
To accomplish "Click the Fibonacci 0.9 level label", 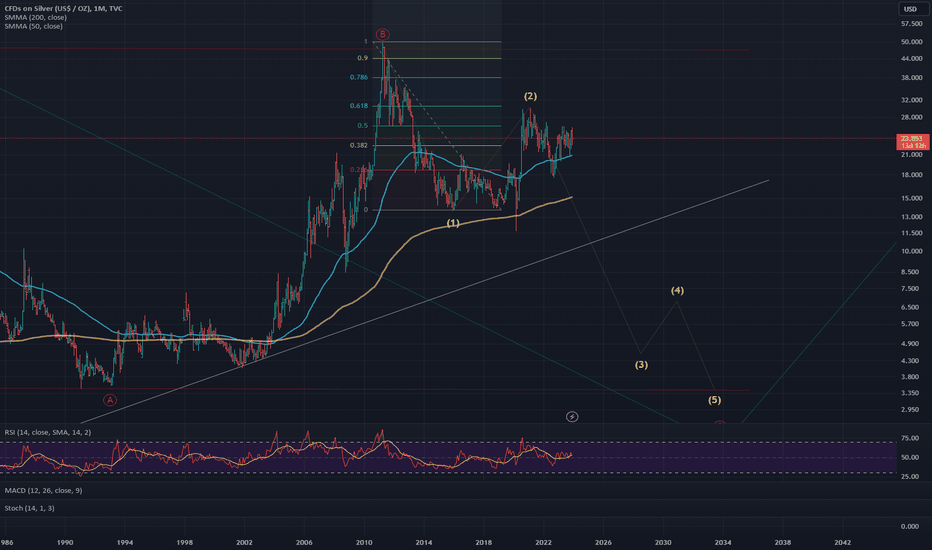I will 363,58.
